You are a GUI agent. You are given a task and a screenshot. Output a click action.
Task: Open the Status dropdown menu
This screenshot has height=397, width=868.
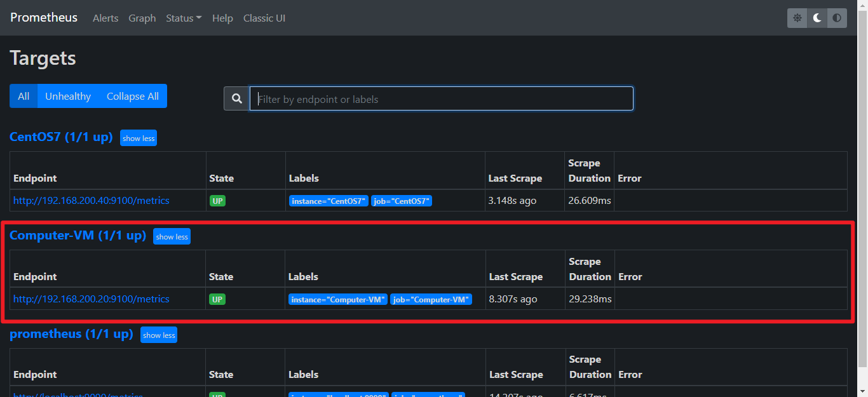coord(184,18)
